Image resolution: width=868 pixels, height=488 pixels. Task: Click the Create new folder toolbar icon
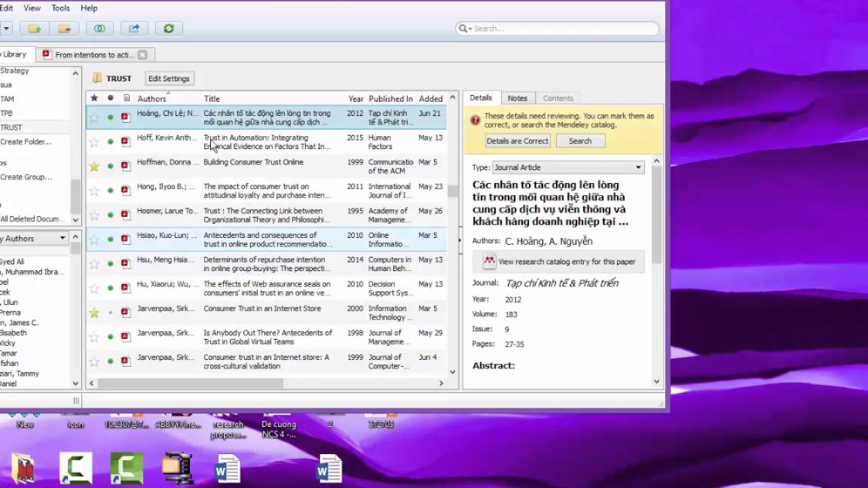coord(35,28)
